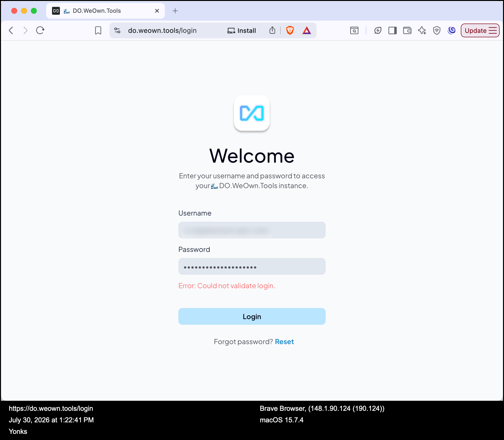The width and height of the screenshot is (504, 440).
Task: Open Brave Rewards triangle icon
Action: coord(306,30)
